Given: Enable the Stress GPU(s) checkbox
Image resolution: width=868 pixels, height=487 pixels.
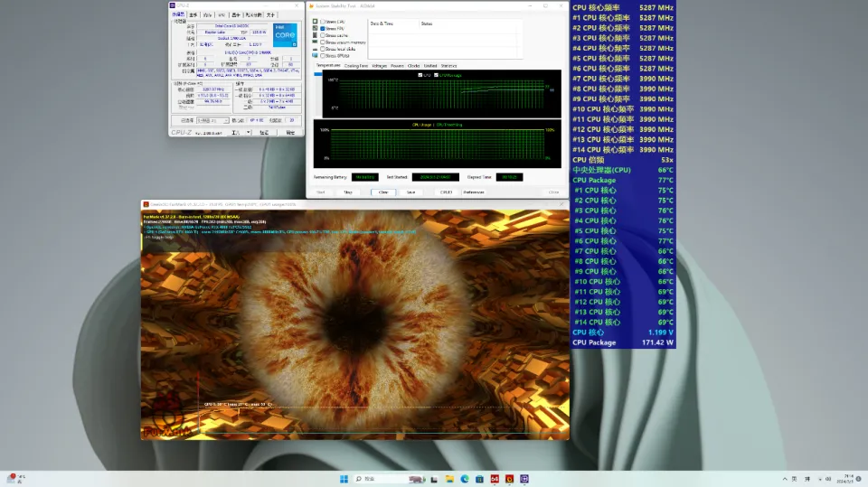Looking at the screenshot, I should [x=323, y=56].
